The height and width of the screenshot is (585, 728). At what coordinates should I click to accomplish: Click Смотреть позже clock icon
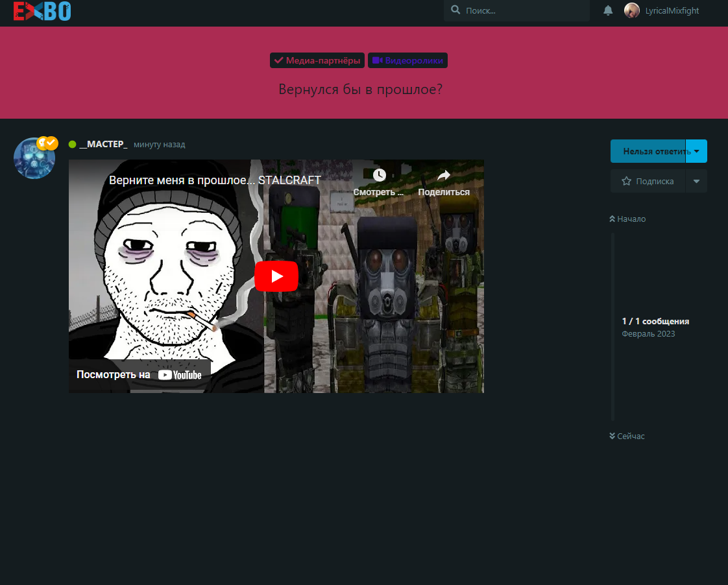380,175
